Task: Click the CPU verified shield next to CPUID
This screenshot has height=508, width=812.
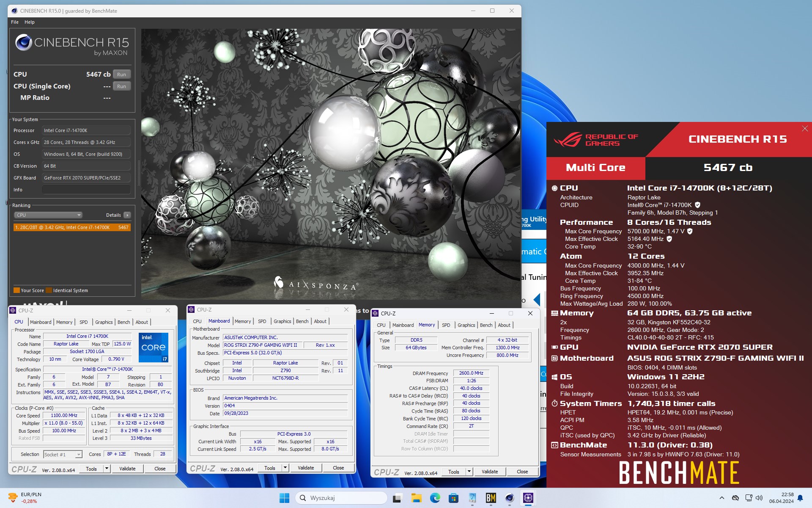Action: coord(698,205)
